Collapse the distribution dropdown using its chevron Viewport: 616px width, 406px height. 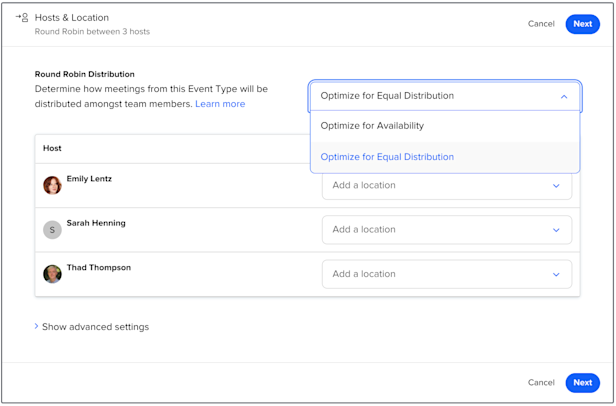click(564, 97)
